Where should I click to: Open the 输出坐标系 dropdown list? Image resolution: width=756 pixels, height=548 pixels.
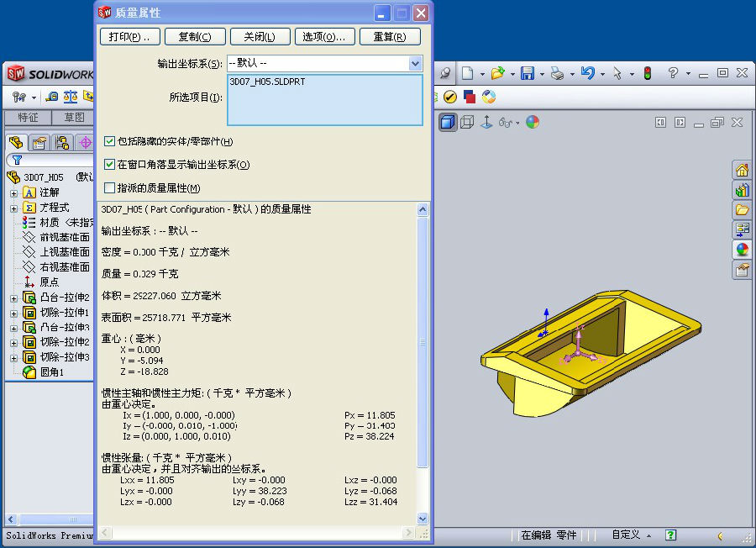coord(415,63)
